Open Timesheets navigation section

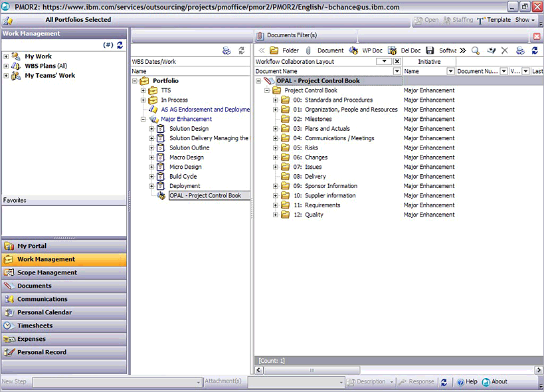click(x=64, y=326)
